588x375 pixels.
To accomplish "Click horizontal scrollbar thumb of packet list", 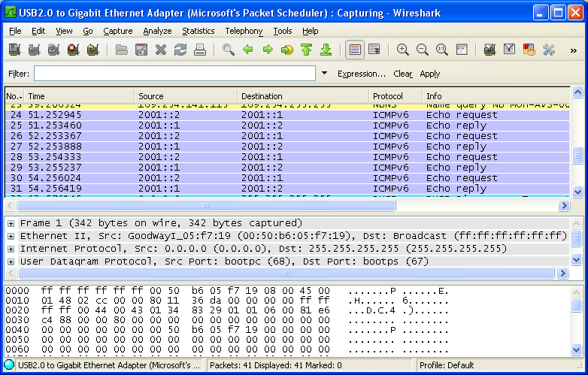I will pos(206,205).
